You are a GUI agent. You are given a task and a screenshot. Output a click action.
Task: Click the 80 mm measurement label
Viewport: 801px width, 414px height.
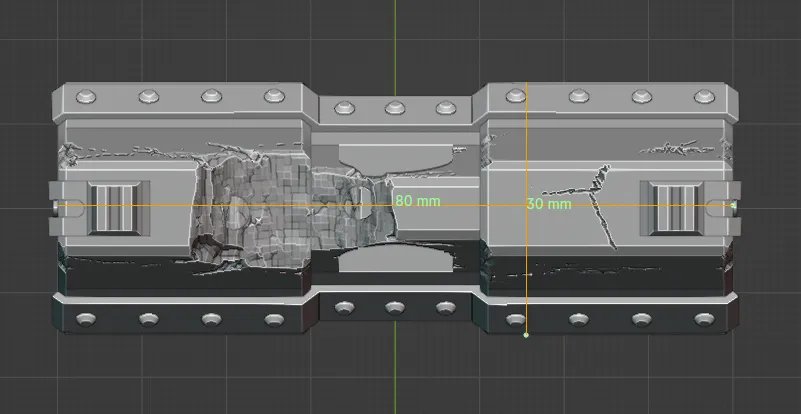[417, 200]
